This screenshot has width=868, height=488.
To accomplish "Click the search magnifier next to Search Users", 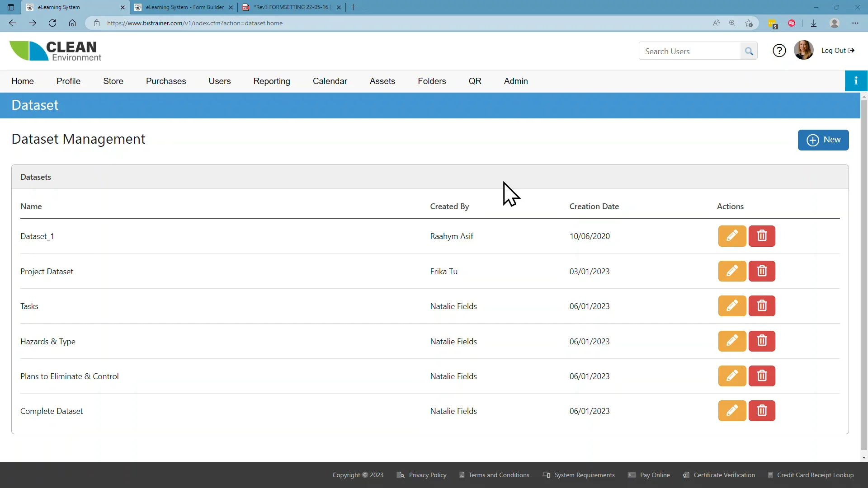I will coord(748,51).
